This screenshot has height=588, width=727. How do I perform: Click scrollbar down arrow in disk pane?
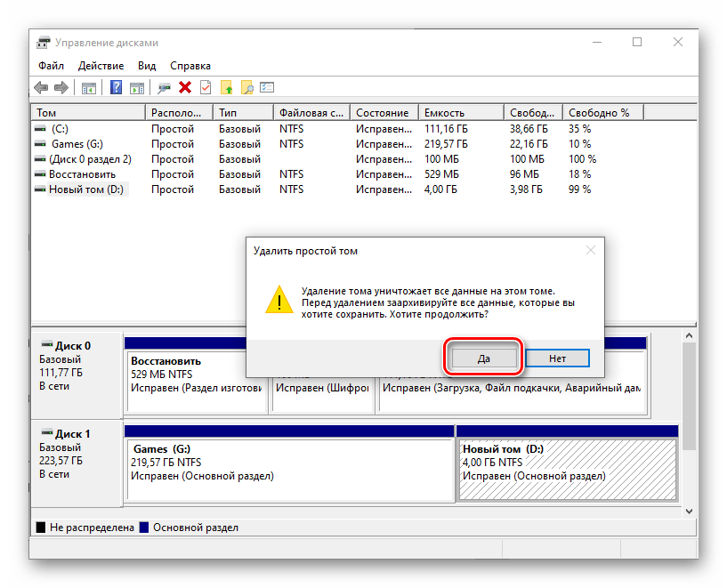[x=689, y=511]
